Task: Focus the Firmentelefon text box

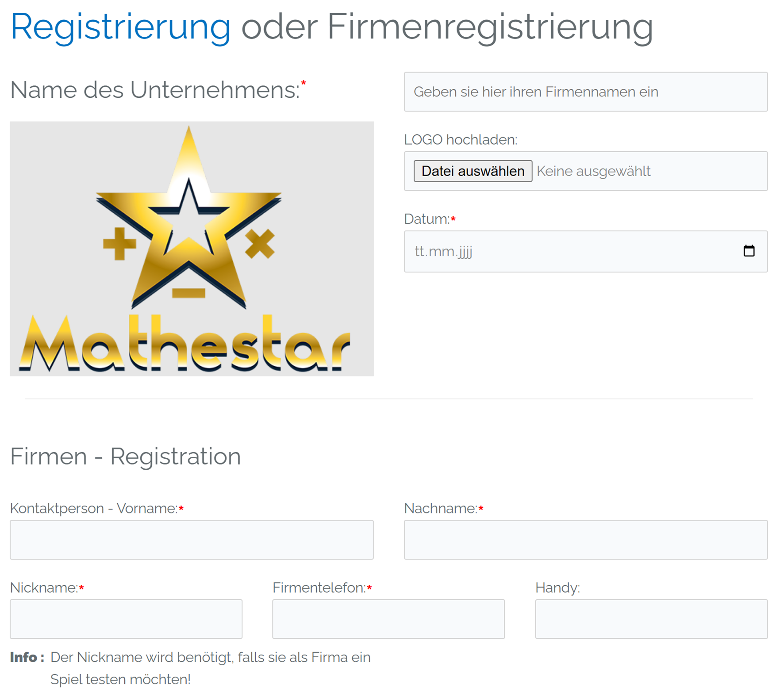Action: point(388,619)
